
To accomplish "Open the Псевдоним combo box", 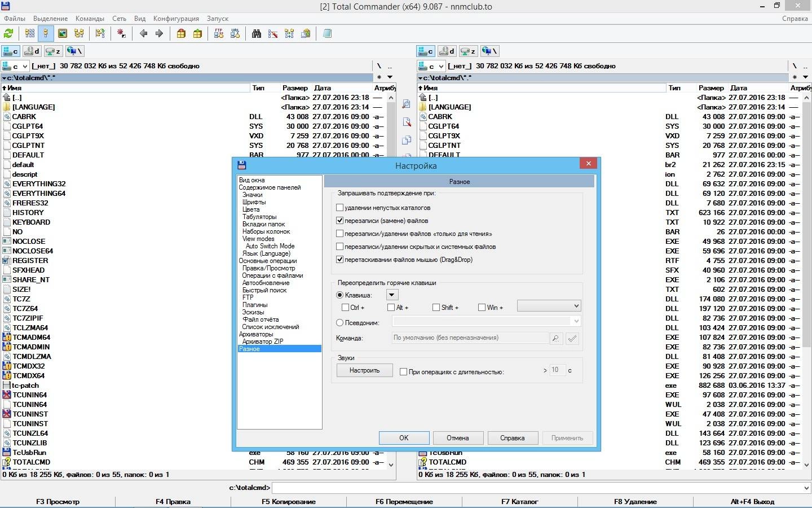I will point(486,322).
